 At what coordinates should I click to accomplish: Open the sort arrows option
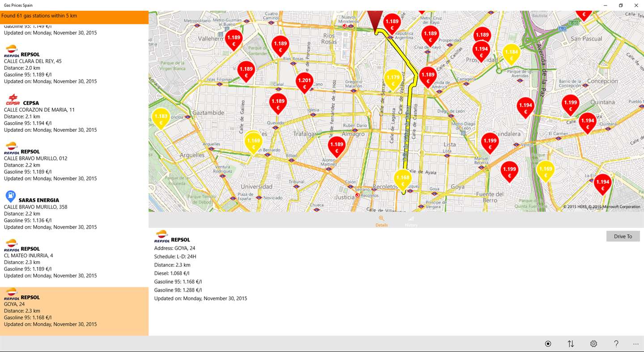pos(571,344)
